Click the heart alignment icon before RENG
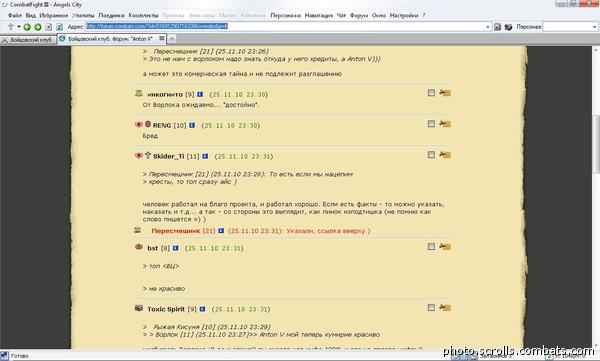This screenshot has width=600, height=361. click(139, 124)
